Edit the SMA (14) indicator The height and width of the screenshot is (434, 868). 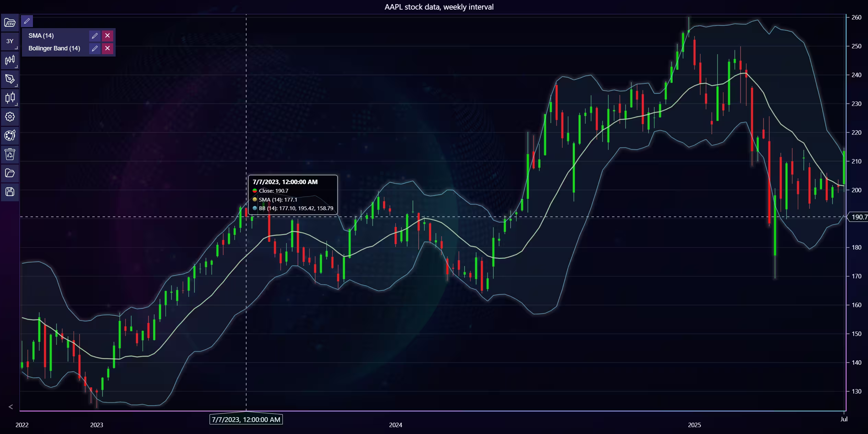pos(95,36)
